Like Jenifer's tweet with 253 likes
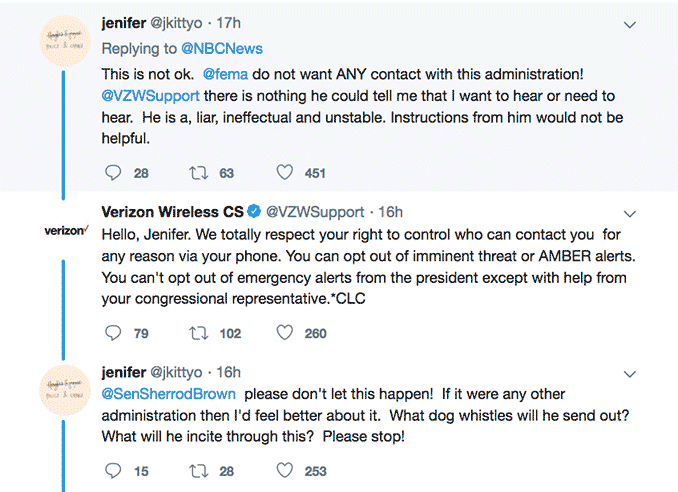 285,470
